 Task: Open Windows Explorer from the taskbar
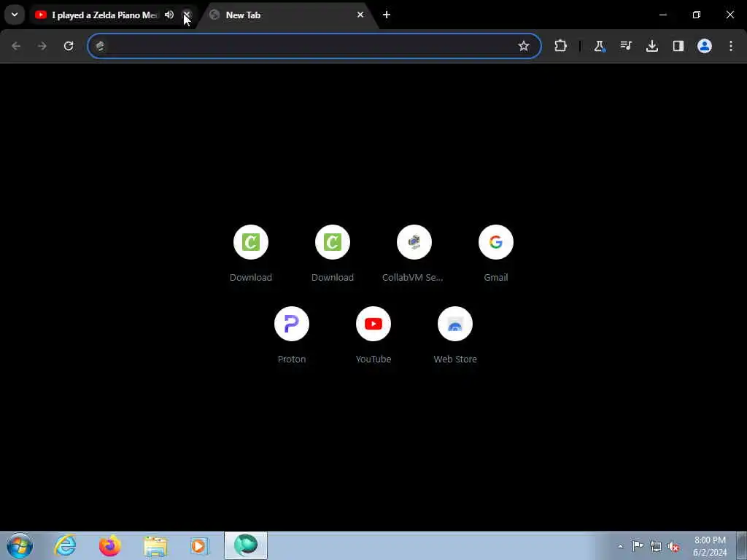(x=155, y=545)
